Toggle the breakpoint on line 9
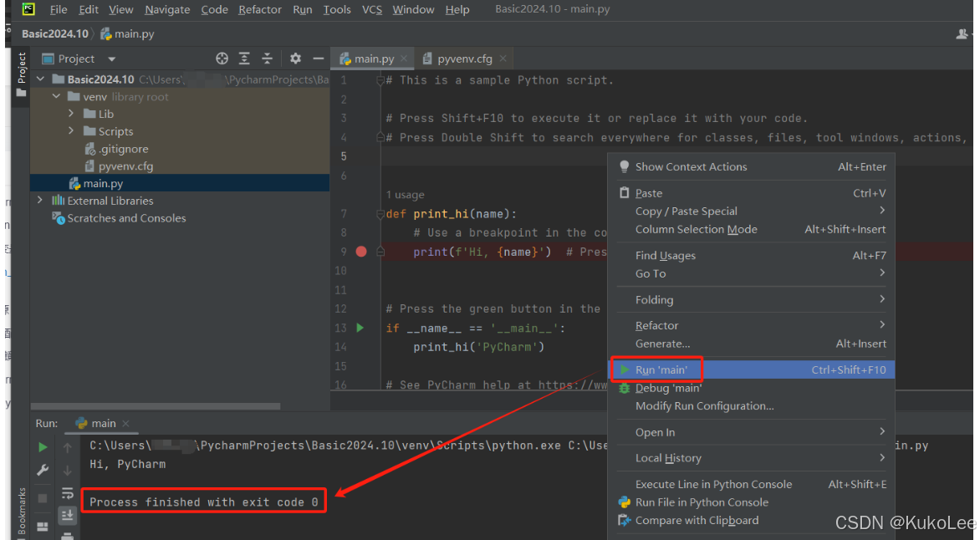The width and height of the screenshot is (980, 540). (361, 252)
